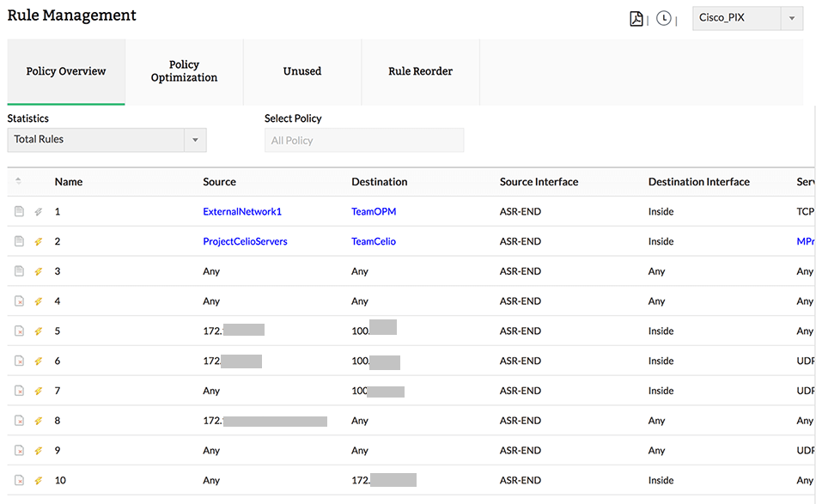
Task: Open the All Policy selection field
Action: (364, 140)
